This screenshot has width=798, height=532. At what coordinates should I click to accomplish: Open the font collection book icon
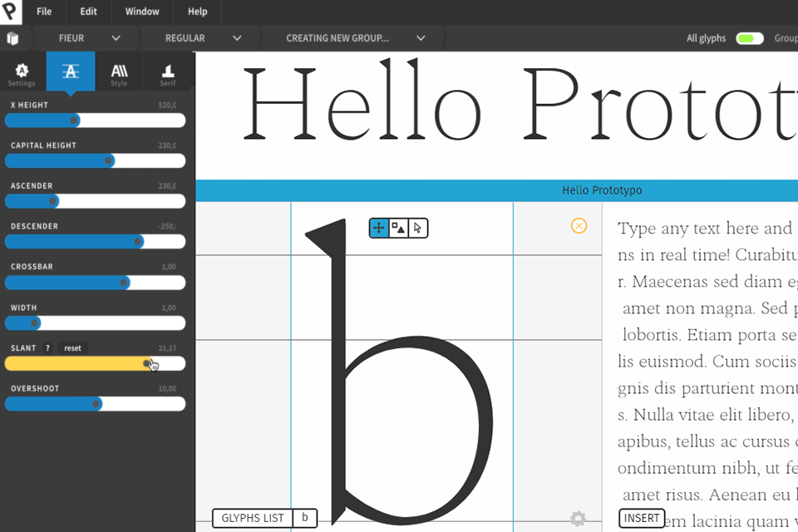pyautogui.click(x=12, y=38)
